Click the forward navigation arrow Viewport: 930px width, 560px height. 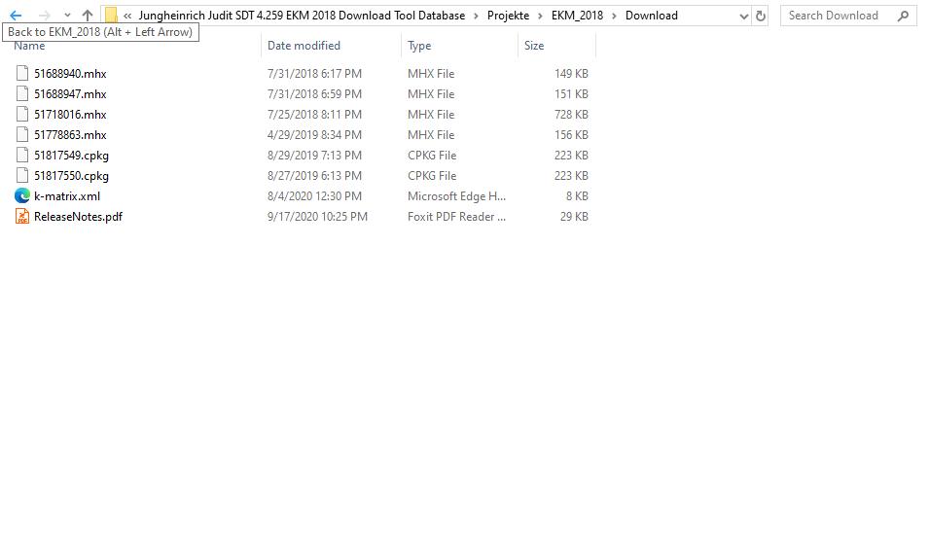point(44,16)
